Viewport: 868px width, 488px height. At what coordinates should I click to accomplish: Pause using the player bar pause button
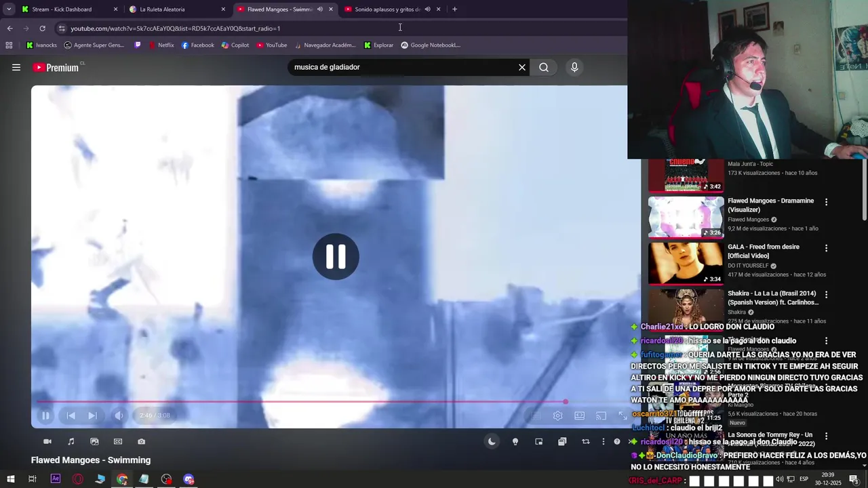(x=45, y=415)
